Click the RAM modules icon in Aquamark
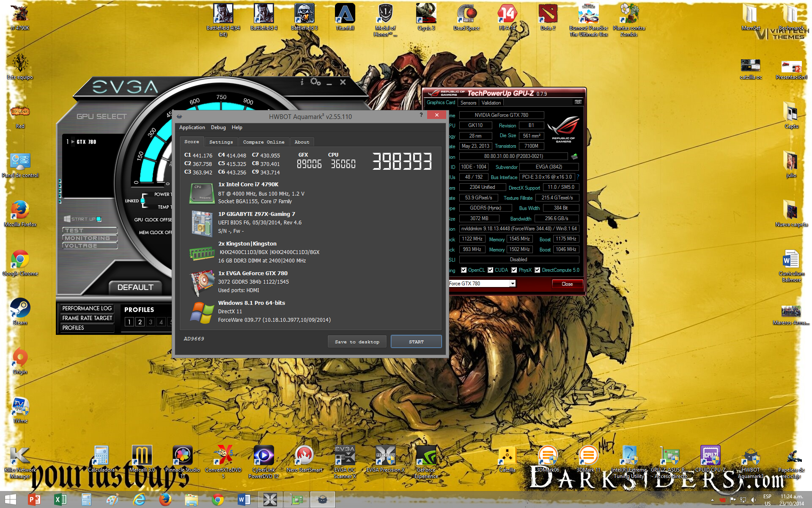812x508 pixels. 202,253
